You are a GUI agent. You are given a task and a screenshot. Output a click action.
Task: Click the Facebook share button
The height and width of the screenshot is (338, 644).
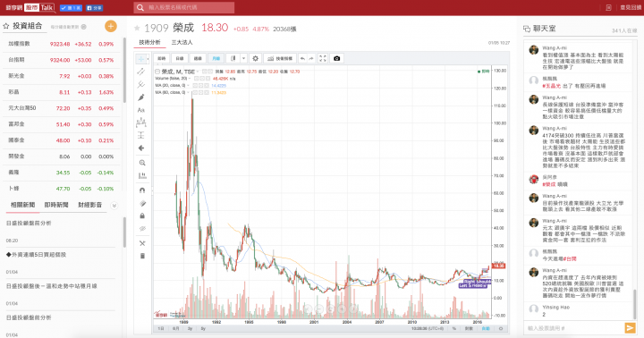pyautogui.click(x=94, y=8)
